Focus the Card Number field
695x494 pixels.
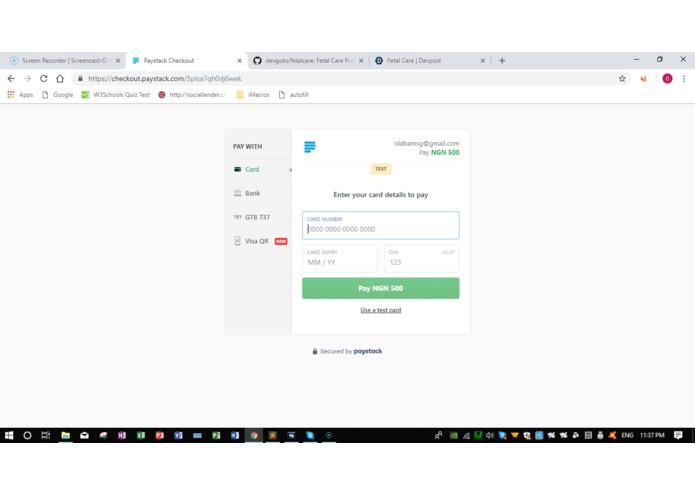tap(381, 226)
